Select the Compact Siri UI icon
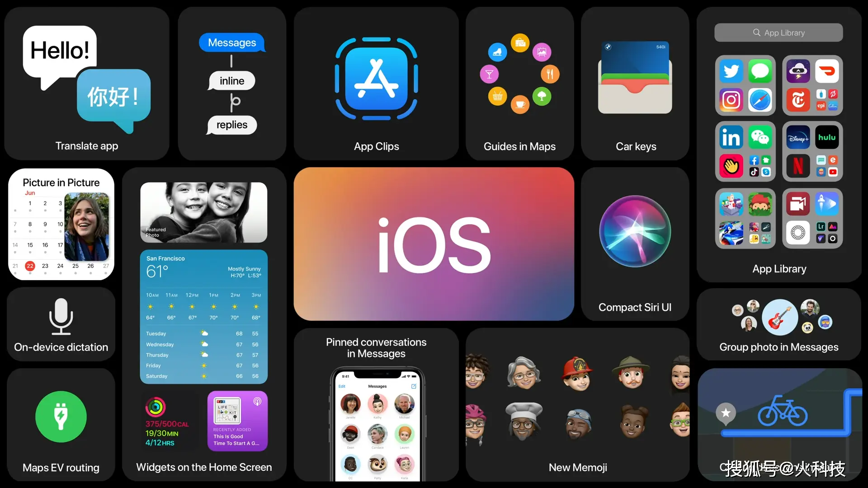This screenshot has width=868, height=488. coord(634,232)
